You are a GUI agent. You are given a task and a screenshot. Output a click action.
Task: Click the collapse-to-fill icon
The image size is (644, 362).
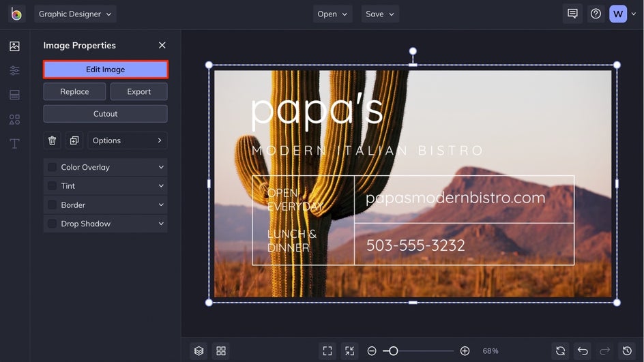[x=349, y=351]
